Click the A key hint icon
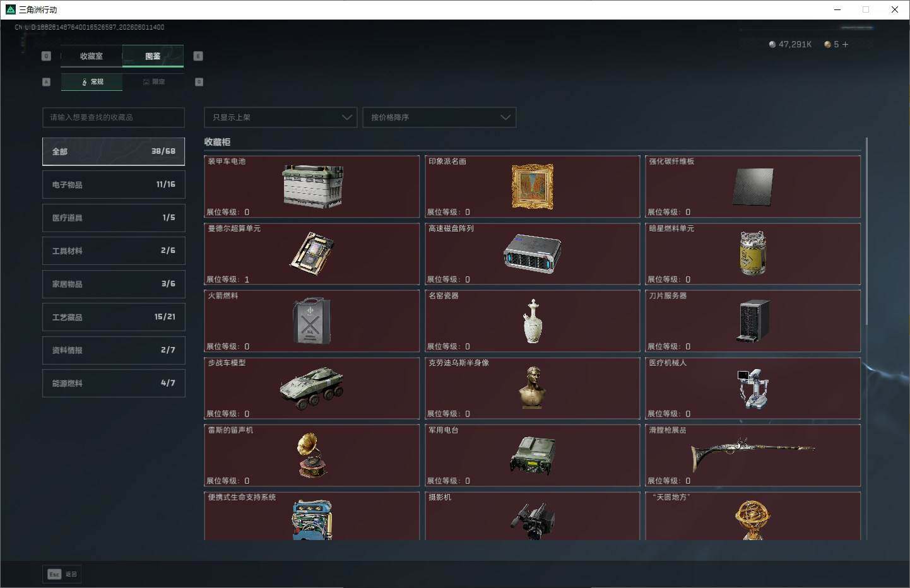The image size is (910, 588). (46, 82)
